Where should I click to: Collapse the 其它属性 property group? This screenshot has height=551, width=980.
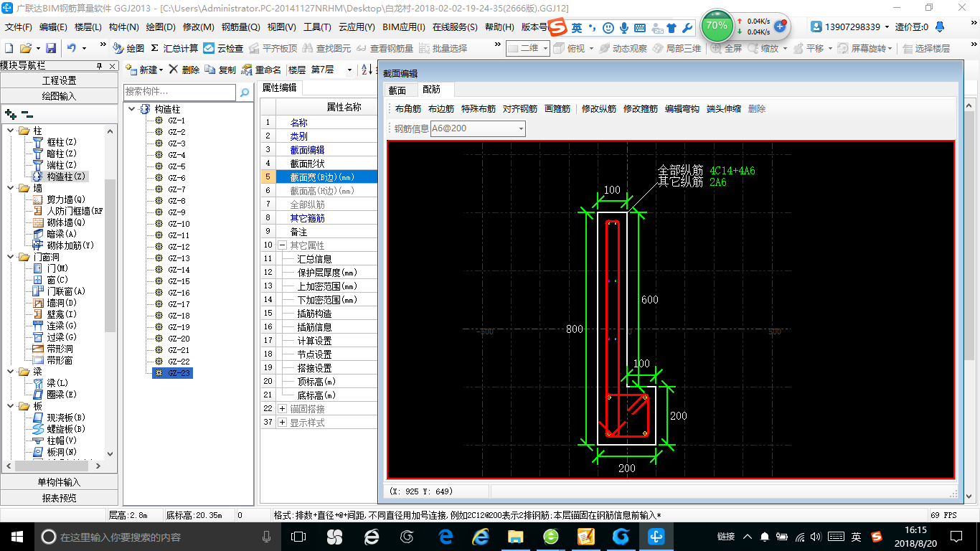[x=282, y=245]
